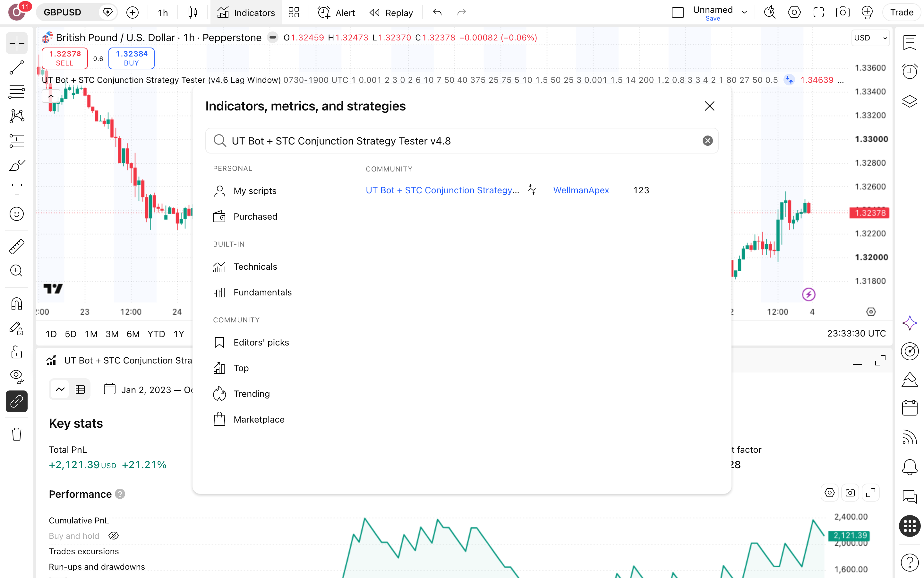Select the trend line drawing tool
924x578 pixels.
point(16,68)
